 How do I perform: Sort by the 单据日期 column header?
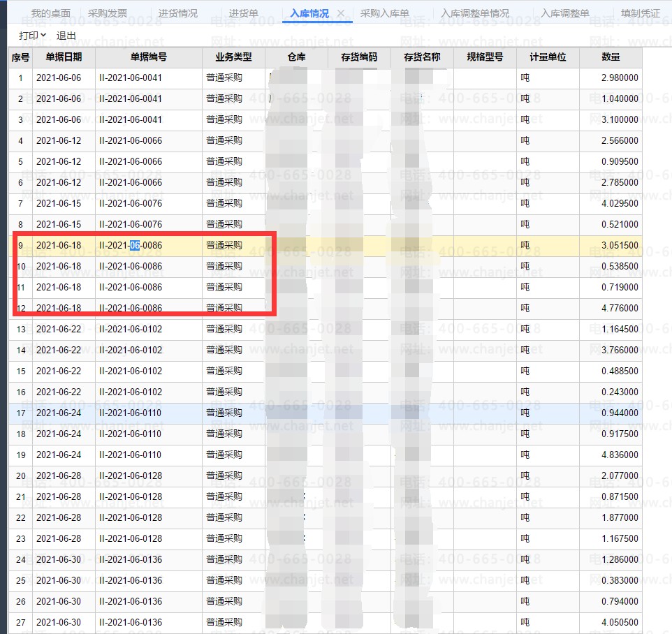(64, 57)
